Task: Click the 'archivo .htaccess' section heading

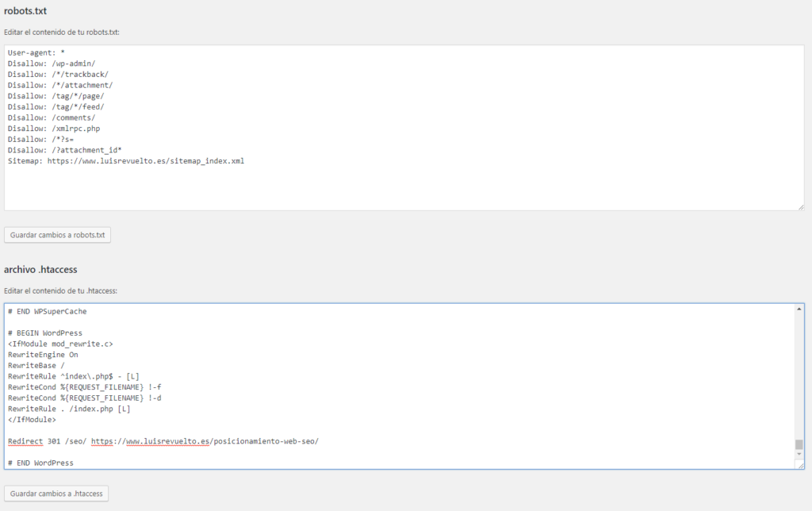Action: (x=40, y=270)
